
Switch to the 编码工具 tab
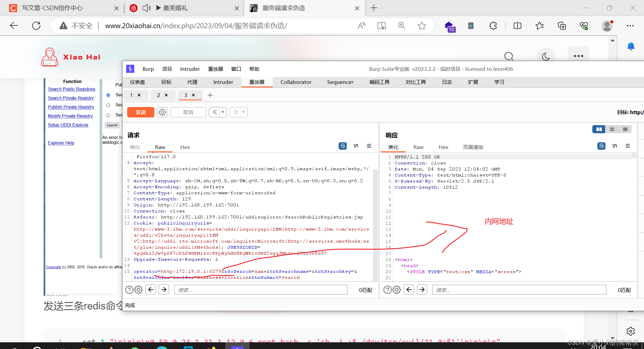tap(380, 82)
